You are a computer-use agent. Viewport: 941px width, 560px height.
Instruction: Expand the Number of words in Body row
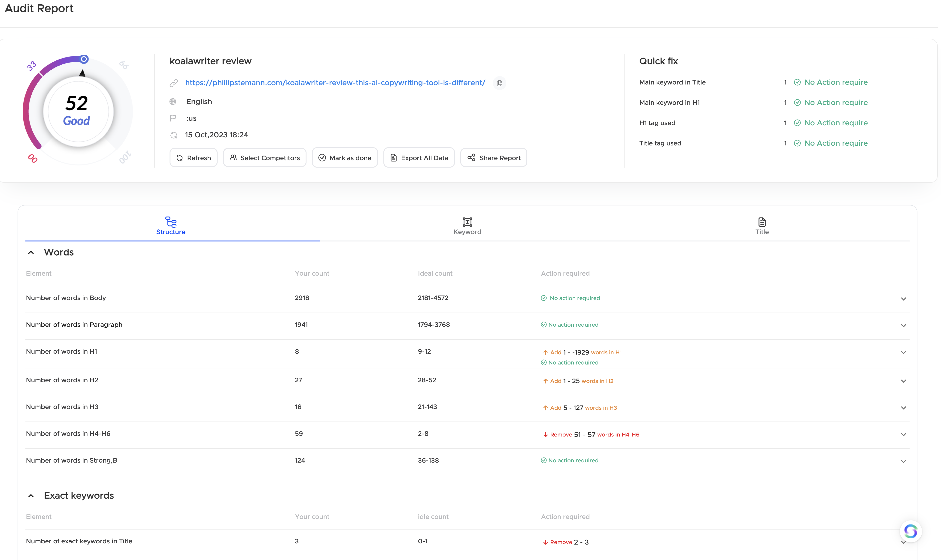(x=903, y=299)
